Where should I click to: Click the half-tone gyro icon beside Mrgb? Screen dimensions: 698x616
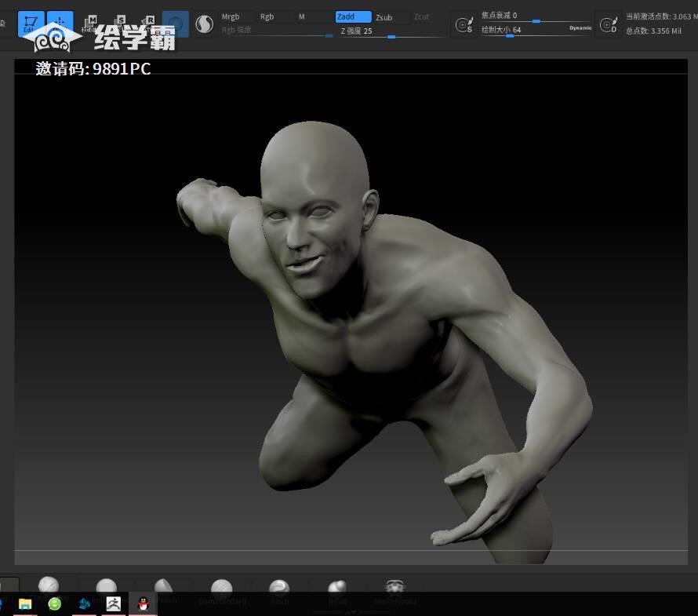(x=204, y=25)
